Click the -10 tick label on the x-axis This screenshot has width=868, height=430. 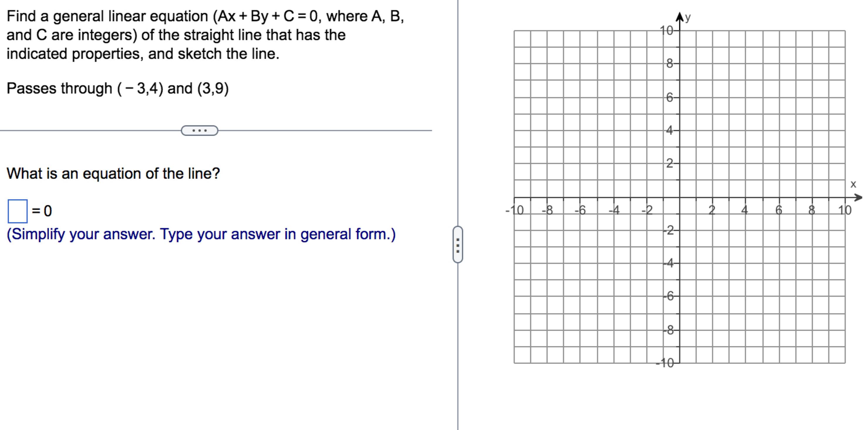point(514,210)
